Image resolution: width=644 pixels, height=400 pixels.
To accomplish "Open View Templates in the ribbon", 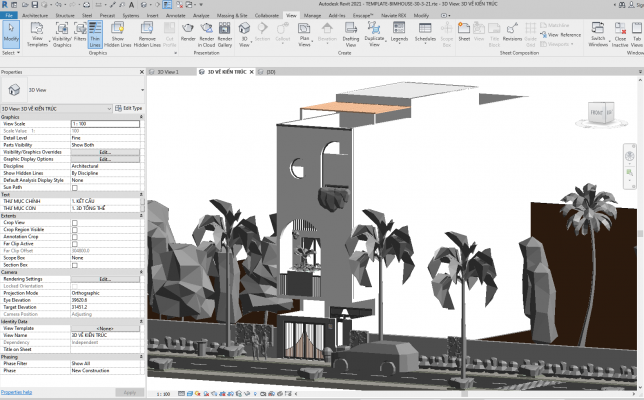I will (37, 35).
